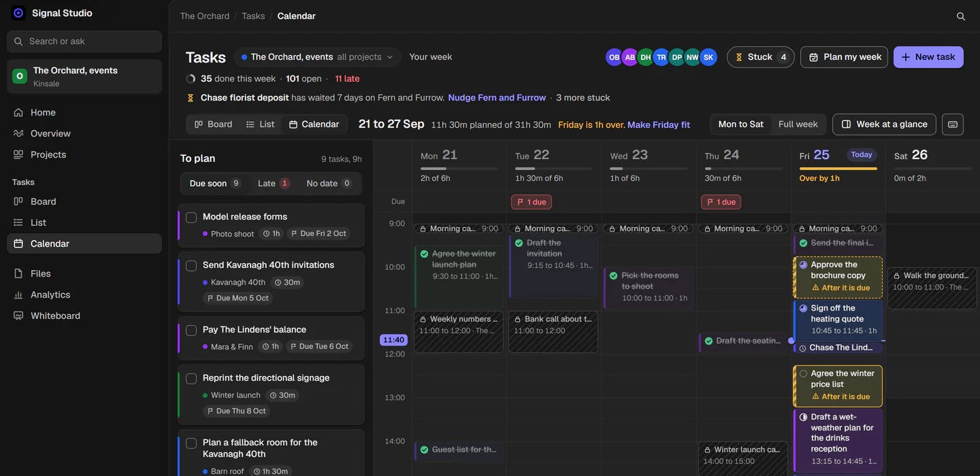Screen dimensions: 980x476
Task: Tick the Send Kavanagh 40th invitations checkbox
Action: pos(191,266)
